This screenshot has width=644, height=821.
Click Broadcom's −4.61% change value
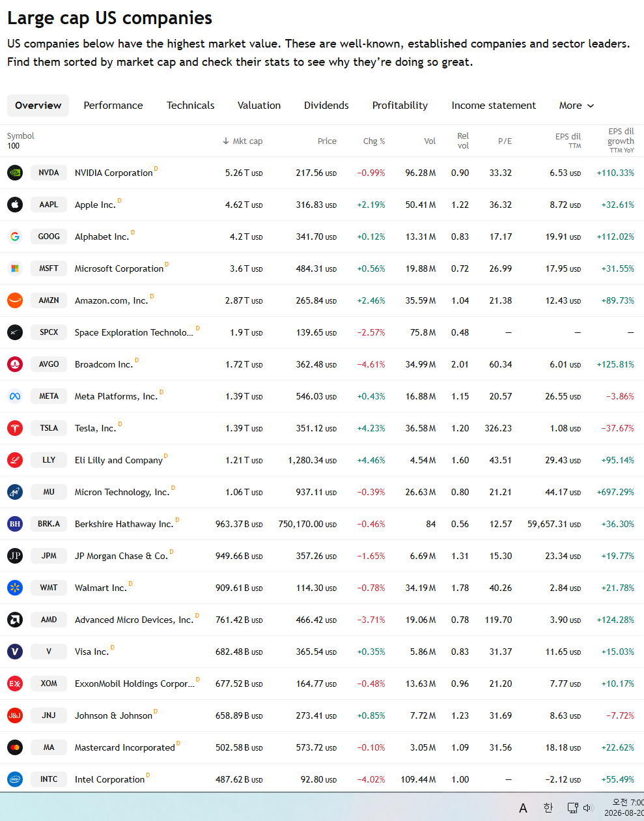tap(371, 364)
